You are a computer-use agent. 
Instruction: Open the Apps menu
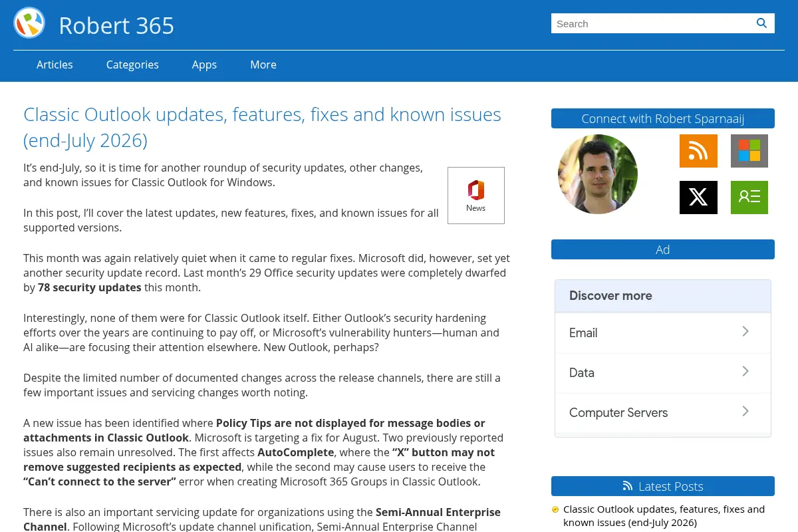point(204,65)
